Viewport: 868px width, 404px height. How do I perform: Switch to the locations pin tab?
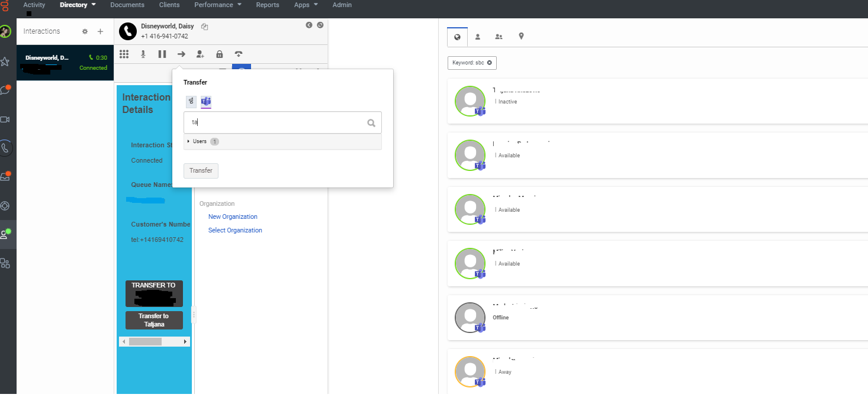point(521,37)
